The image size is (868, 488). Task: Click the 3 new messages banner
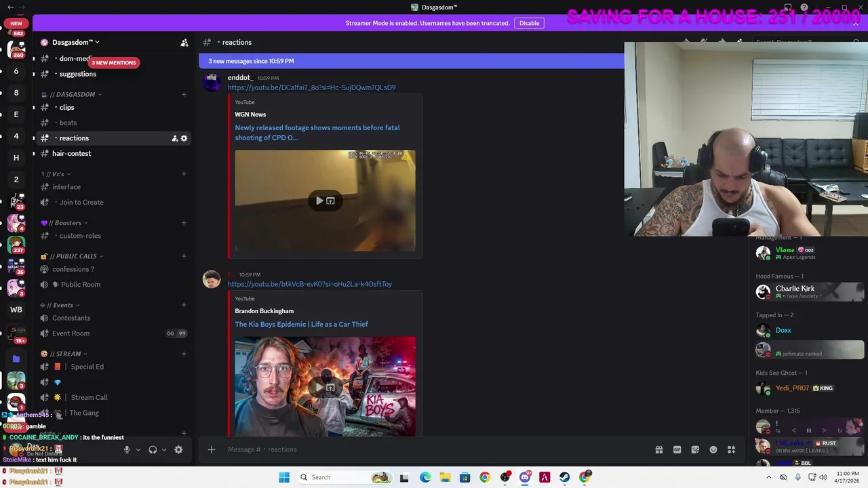click(x=411, y=61)
